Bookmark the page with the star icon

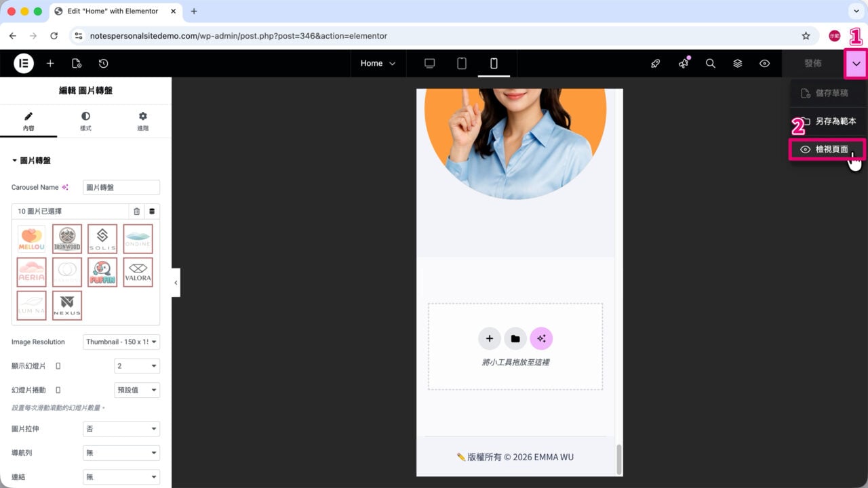pyautogui.click(x=806, y=35)
